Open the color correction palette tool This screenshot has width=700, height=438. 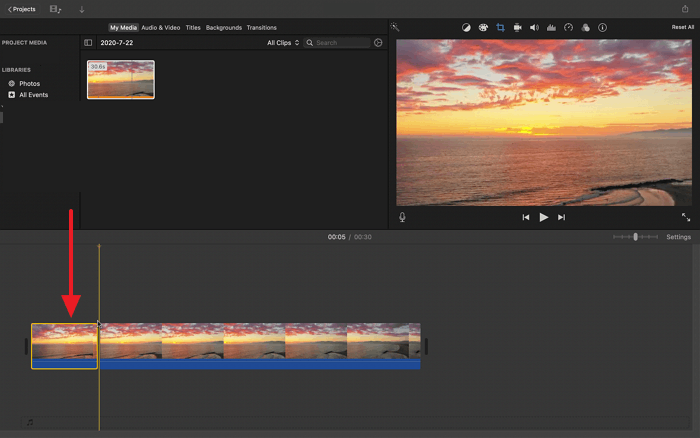pyautogui.click(x=483, y=28)
